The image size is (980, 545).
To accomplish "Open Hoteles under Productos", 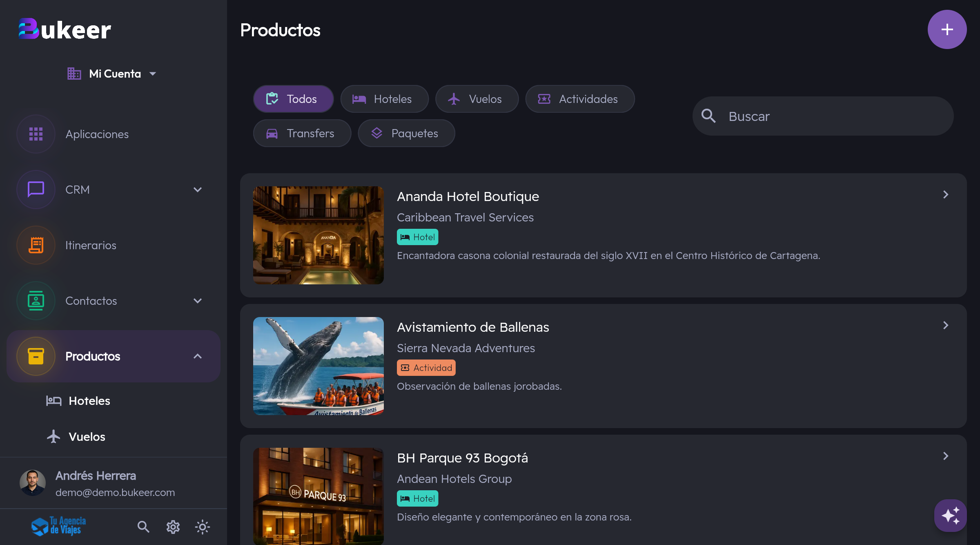I will (89, 401).
